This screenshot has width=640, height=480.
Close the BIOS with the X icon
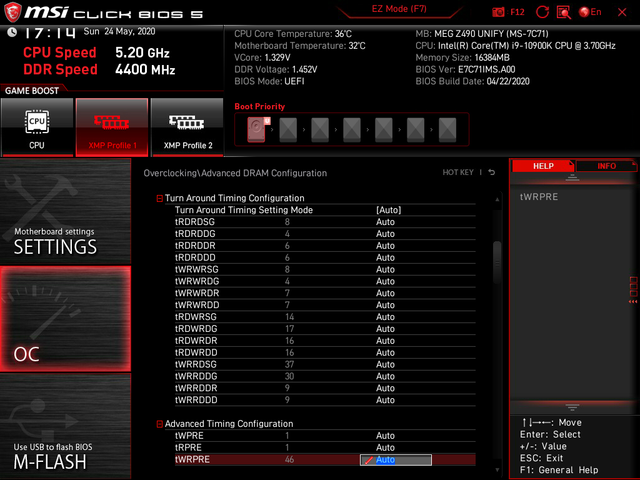(622, 12)
